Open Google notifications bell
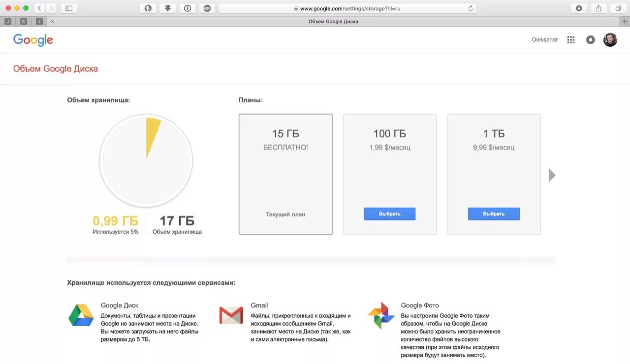This screenshot has width=630, height=364. [591, 40]
